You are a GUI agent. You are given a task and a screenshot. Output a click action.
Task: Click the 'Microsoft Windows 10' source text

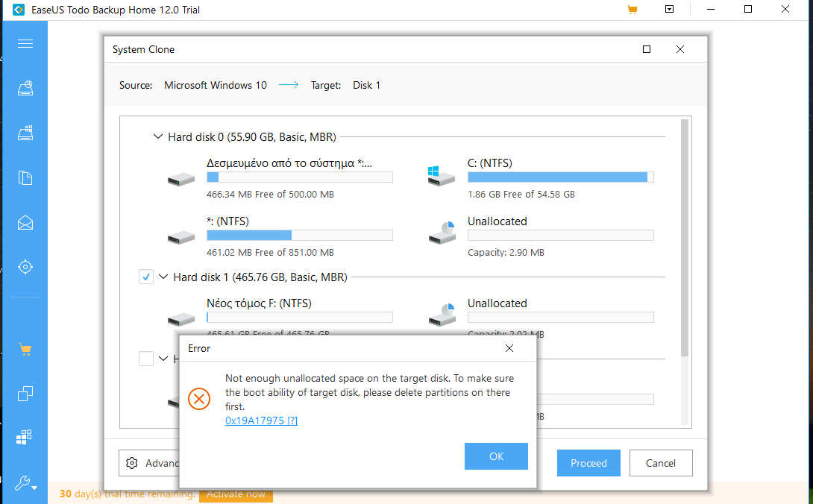tap(216, 85)
